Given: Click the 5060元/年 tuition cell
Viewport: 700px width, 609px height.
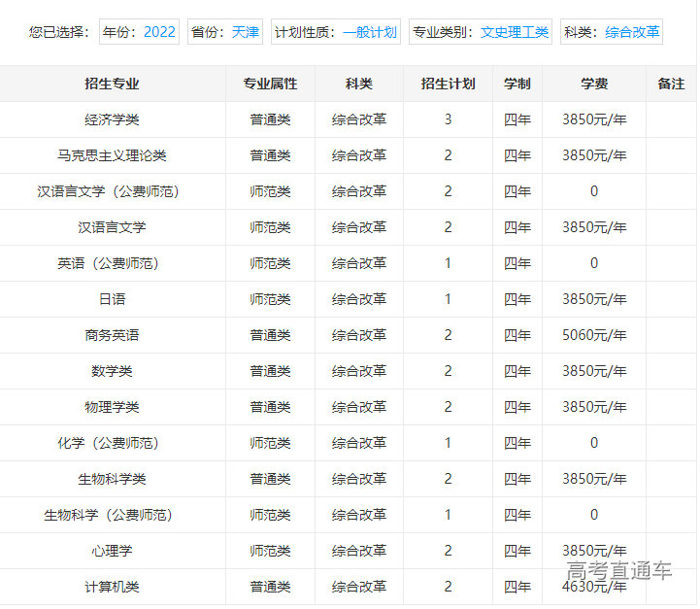Looking at the screenshot, I should coord(594,335).
